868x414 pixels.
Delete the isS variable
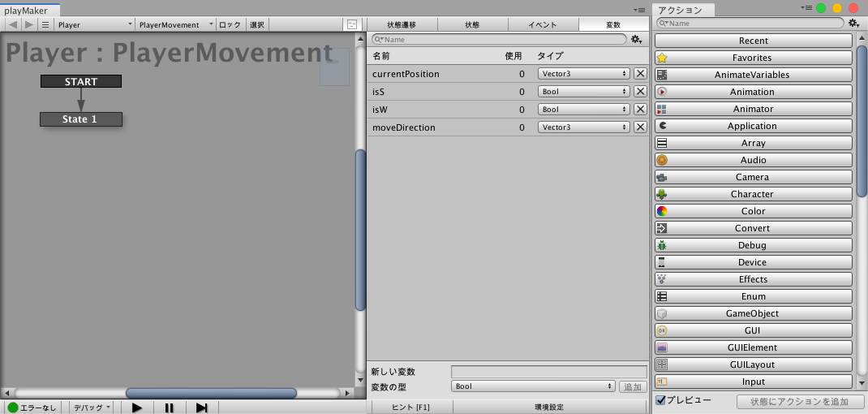coord(640,92)
